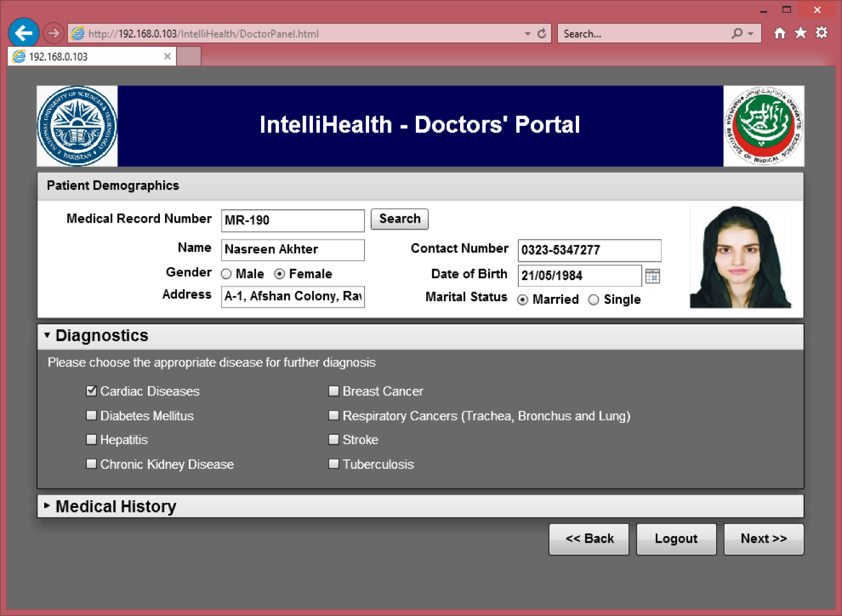The image size is (842, 616).
Task: Open the browser home page icon
Action: [x=779, y=33]
